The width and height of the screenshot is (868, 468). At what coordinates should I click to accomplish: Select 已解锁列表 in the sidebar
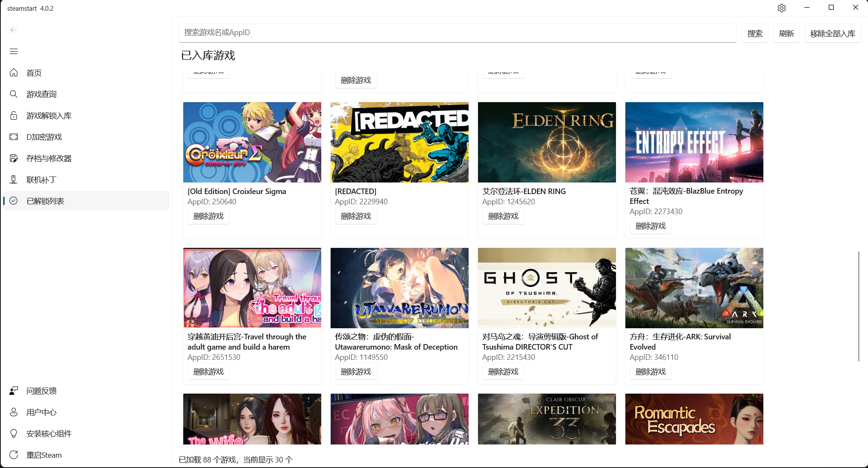coord(86,201)
